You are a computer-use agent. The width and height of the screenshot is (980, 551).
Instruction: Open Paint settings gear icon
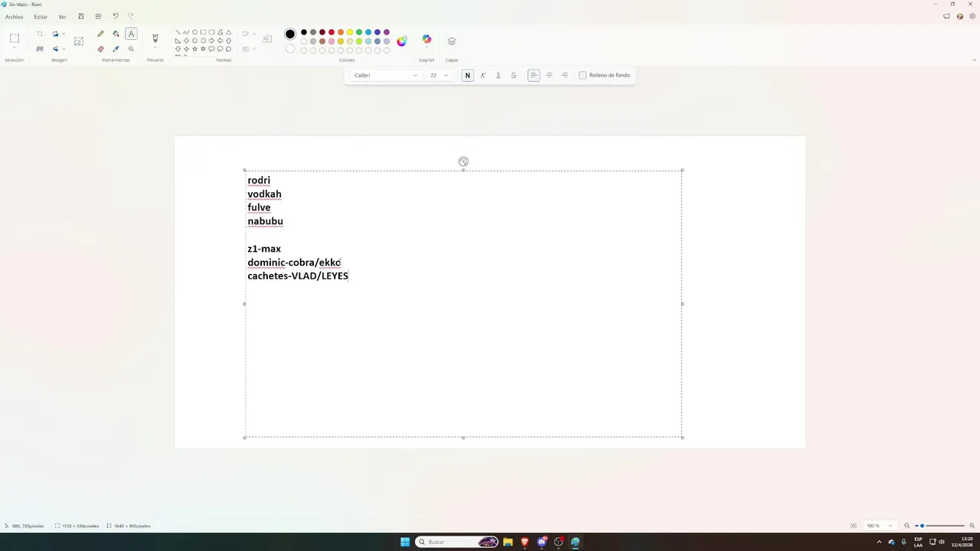click(x=972, y=16)
